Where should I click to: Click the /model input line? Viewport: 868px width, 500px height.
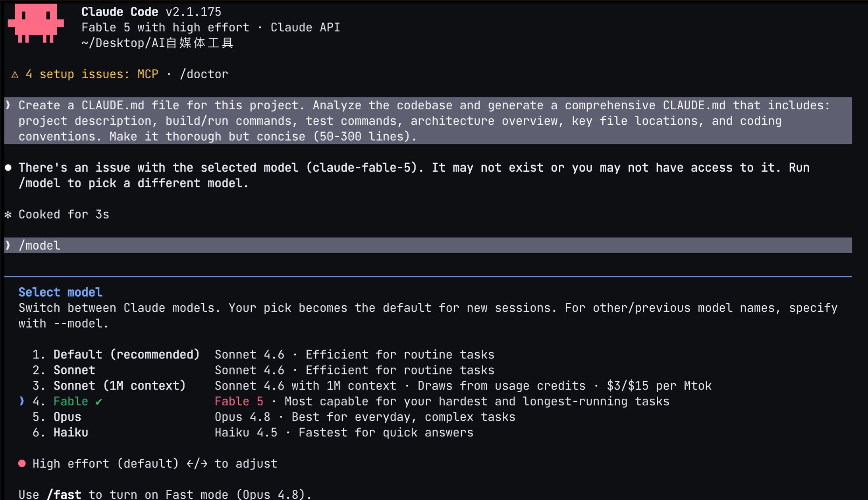point(428,245)
